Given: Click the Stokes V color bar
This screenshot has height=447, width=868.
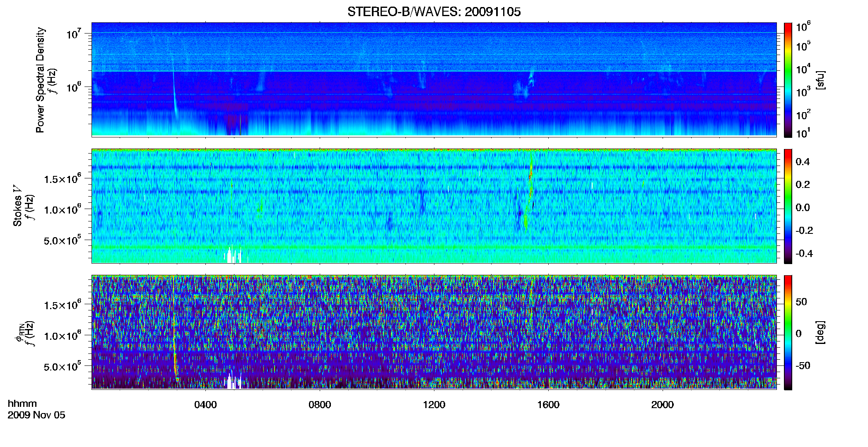Looking at the screenshot, I should coord(788,206).
